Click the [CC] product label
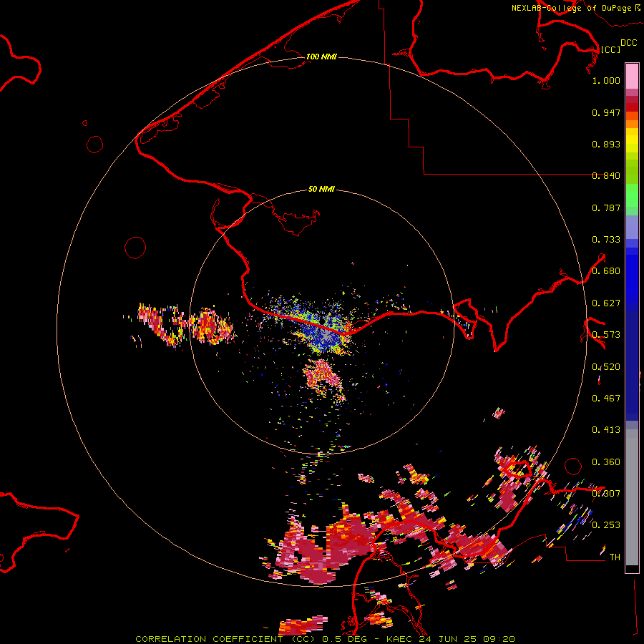Screen dimensions: 644x644 tap(610, 49)
